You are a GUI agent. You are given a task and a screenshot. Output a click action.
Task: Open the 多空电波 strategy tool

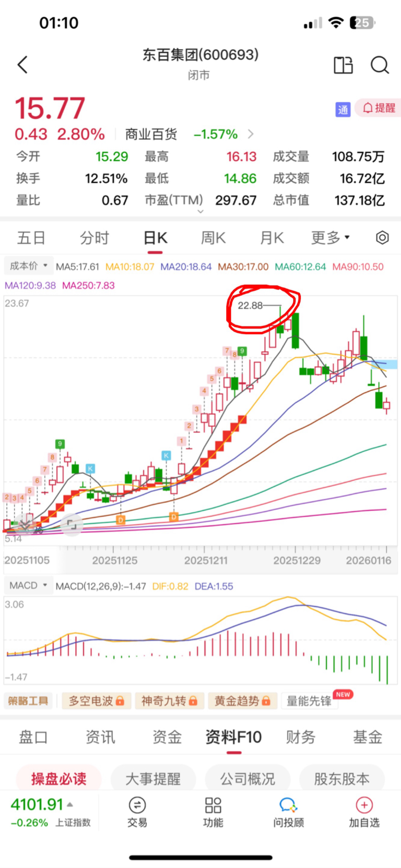coord(96,701)
